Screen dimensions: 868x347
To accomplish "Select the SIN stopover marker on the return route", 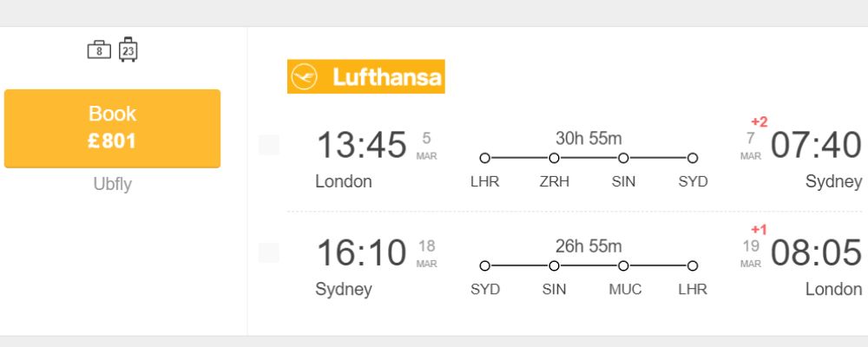I will pos(554,266).
